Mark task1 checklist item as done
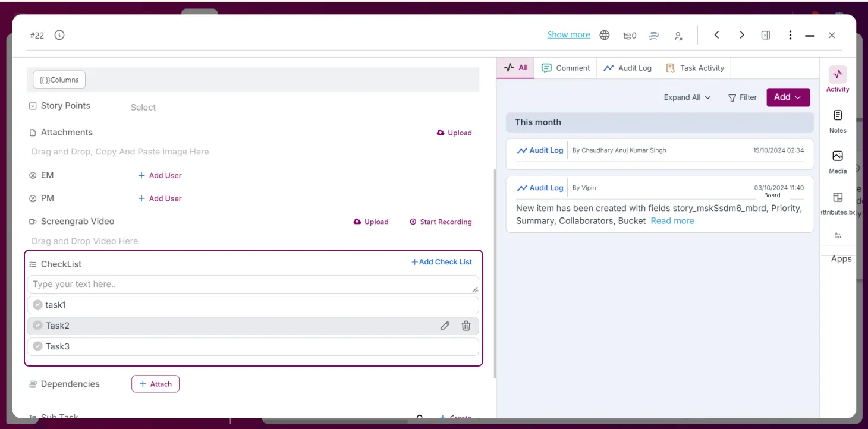This screenshot has width=868, height=429. click(x=37, y=305)
